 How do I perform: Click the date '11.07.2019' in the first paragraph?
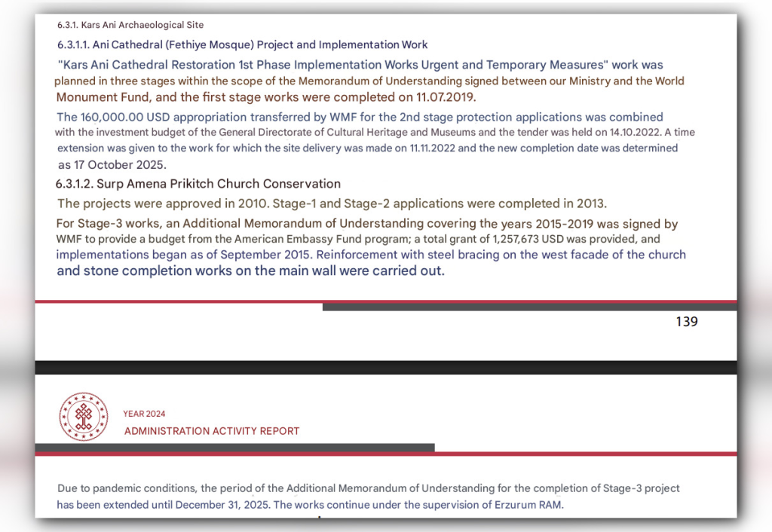point(446,97)
